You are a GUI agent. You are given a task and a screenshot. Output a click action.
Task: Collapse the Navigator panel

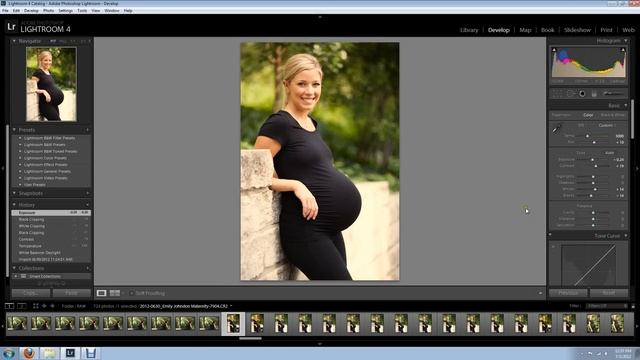pos(14,41)
